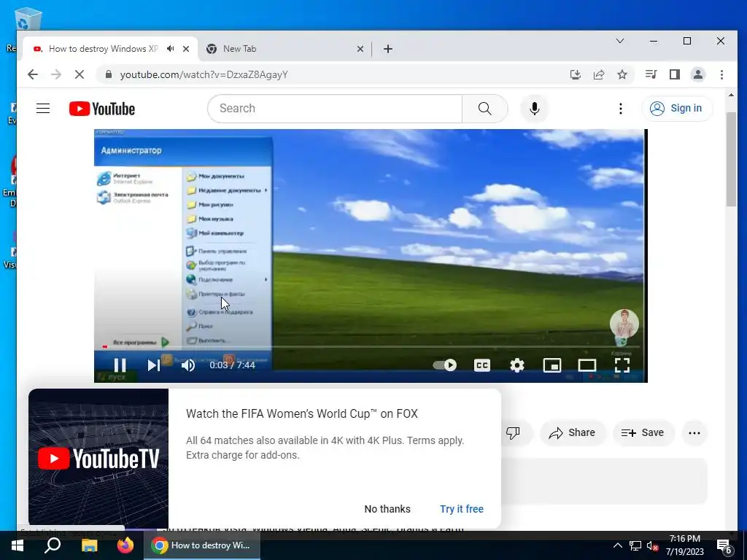Open Windows taskbar search
The width and height of the screenshot is (747, 560).
pos(53,545)
